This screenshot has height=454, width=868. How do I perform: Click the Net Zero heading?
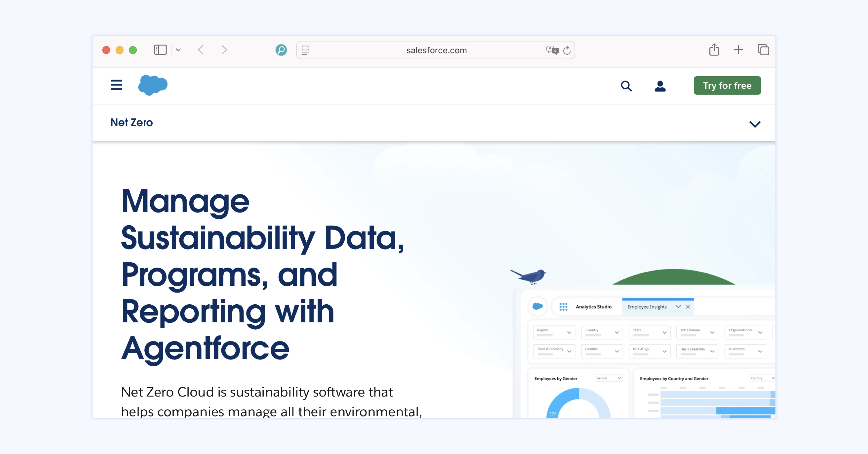pos(131,123)
